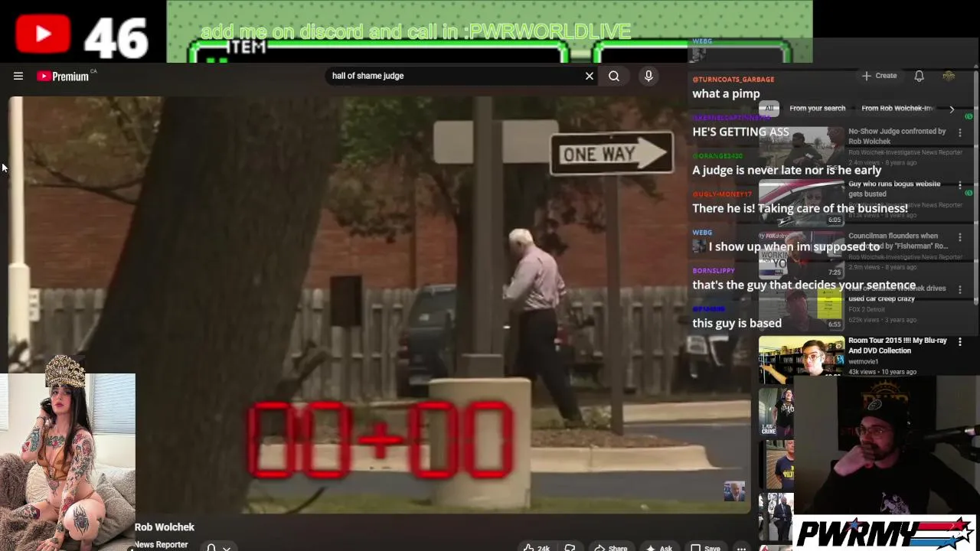The image size is (980, 551).
Task: Click the 6:05 bogus website thumbnail
Action: [801, 203]
